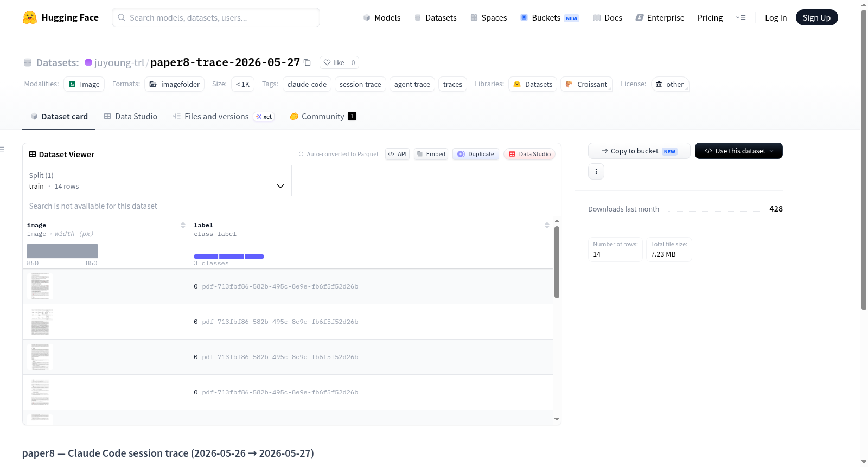
Task: Click the page vertical scrollbar
Action: point(864,160)
